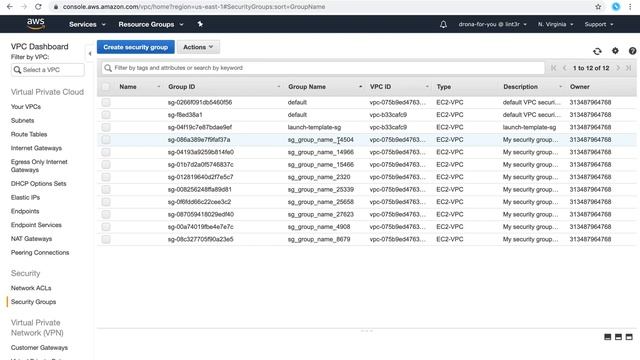Open browser three-dot menu
The width and height of the screenshot is (640, 360).
click(x=630, y=7)
